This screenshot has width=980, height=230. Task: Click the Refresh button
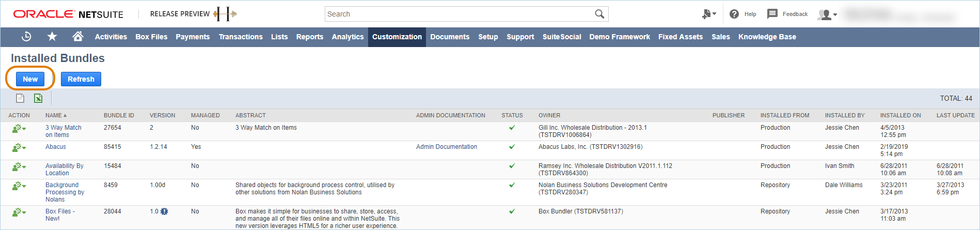point(81,79)
